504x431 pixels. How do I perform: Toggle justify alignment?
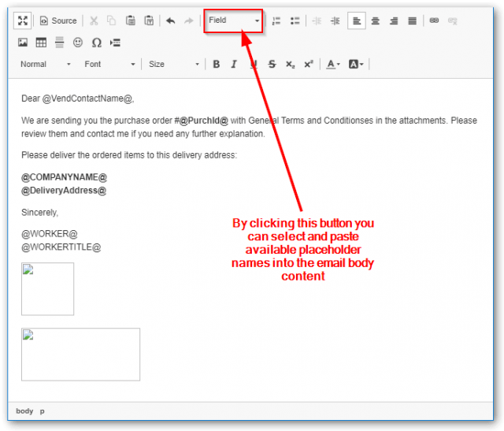pos(412,21)
